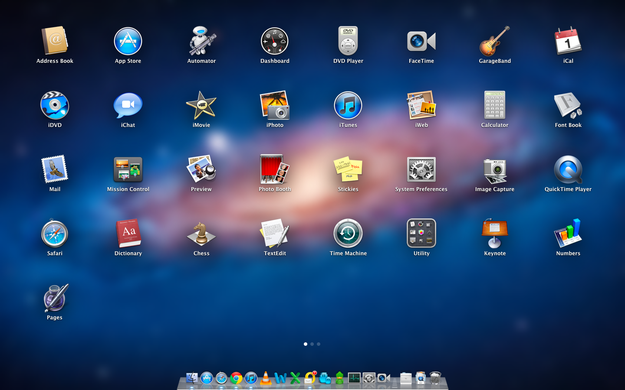The height and width of the screenshot is (390, 625).
Task: Open the folder stack in the Dock
Action: pos(406,378)
